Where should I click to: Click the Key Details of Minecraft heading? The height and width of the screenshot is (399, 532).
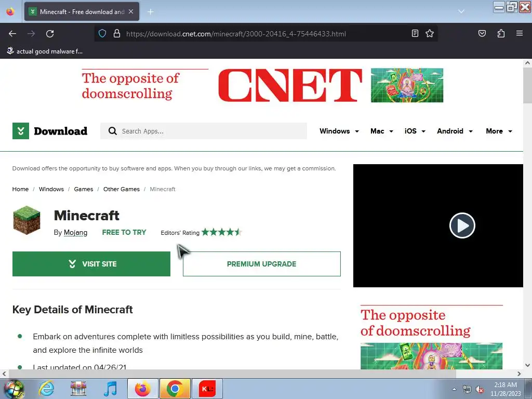pyautogui.click(x=73, y=310)
